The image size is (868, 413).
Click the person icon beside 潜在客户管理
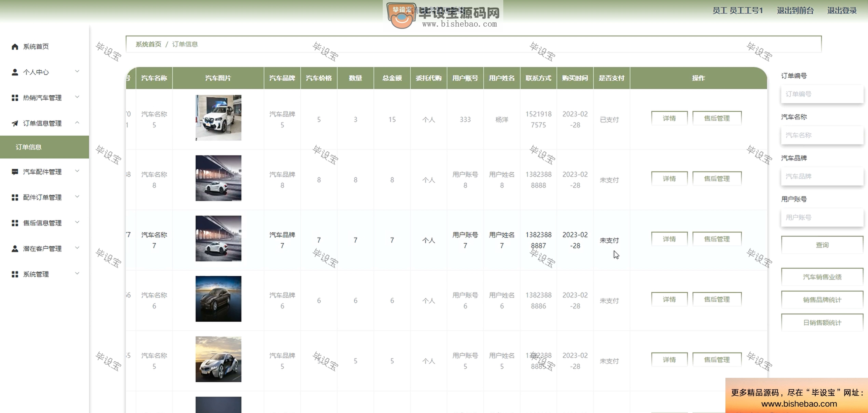[15, 249]
